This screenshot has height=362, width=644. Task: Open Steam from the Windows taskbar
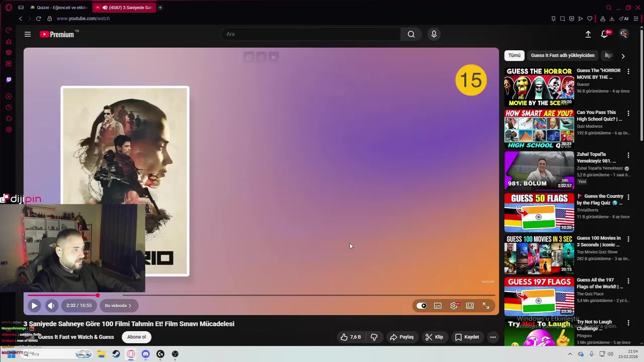point(116,354)
